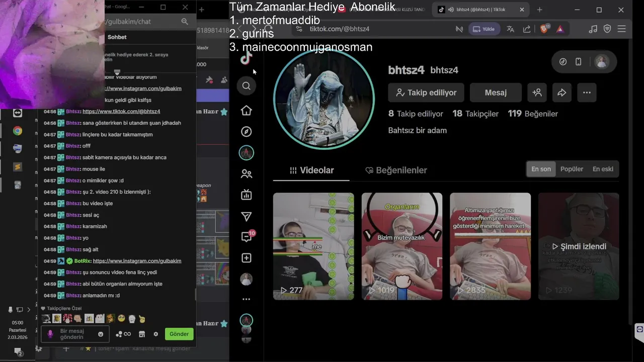
Task: Click the coin icon in the top-right pill
Action: tap(563, 62)
